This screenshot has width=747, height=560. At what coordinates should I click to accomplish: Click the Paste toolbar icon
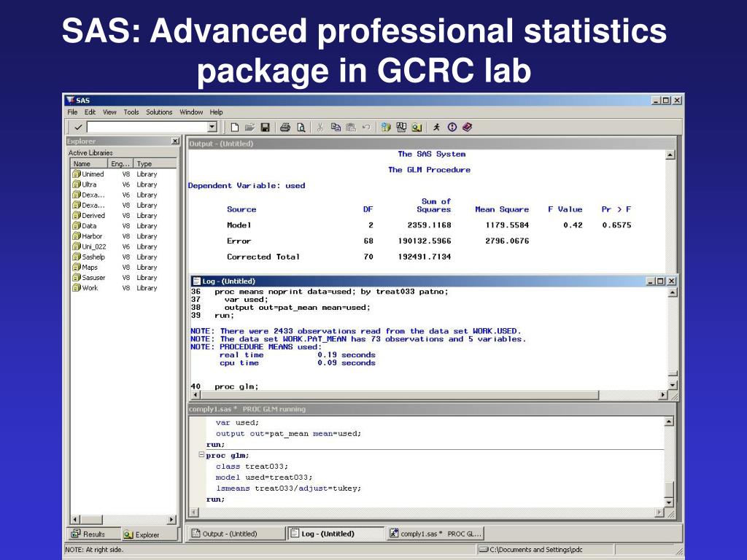tap(351, 127)
